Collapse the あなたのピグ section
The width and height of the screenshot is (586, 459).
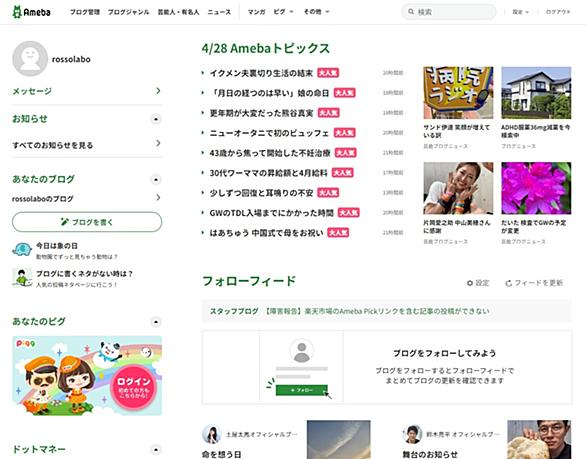click(156, 322)
